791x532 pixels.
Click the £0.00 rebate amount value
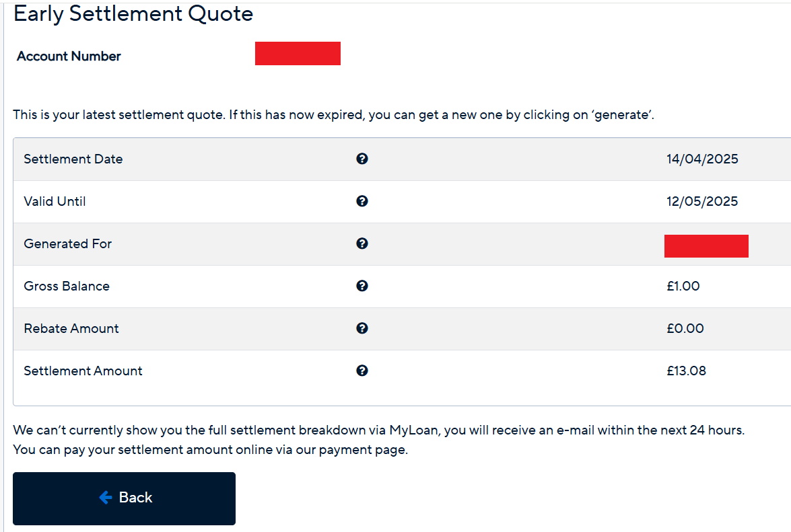[x=685, y=328]
